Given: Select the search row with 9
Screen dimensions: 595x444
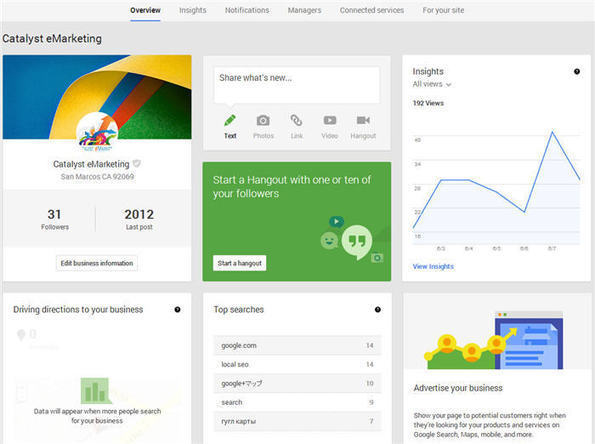Looking at the screenshot, I should [x=297, y=402].
